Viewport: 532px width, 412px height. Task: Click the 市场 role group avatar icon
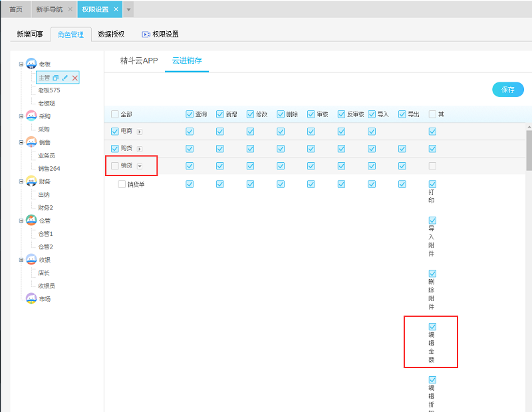[31, 298]
